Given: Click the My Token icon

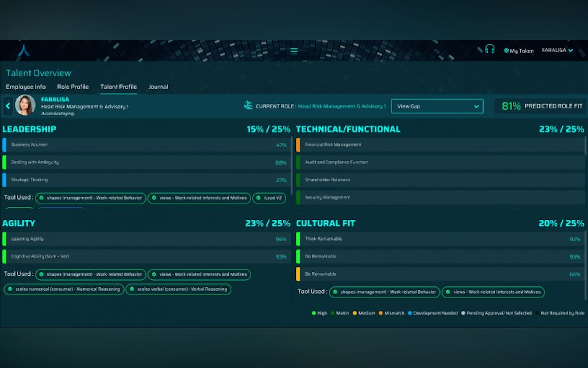Looking at the screenshot, I should coord(506,51).
